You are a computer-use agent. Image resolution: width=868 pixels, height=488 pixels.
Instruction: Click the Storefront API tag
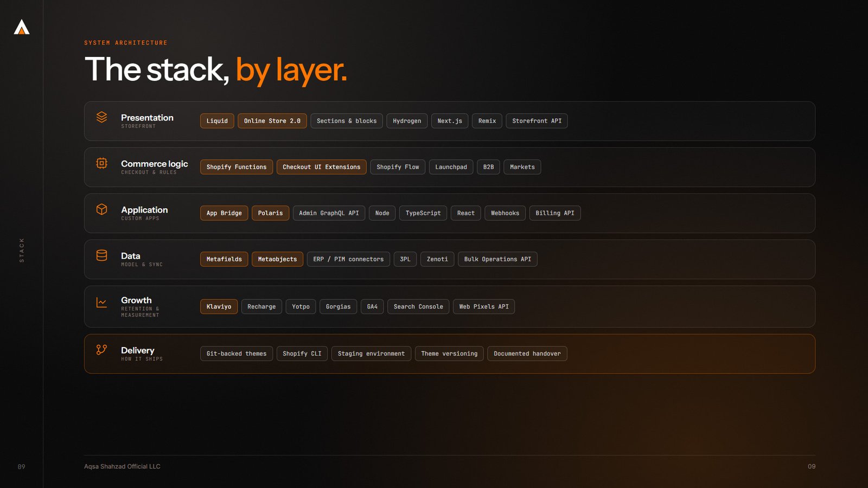click(x=537, y=121)
